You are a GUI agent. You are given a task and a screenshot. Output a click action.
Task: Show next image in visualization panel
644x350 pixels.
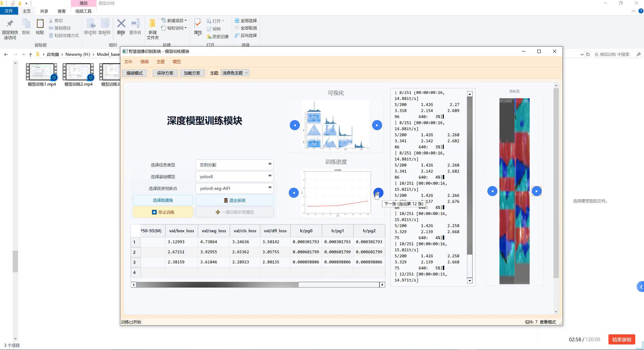[x=377, y=125]
